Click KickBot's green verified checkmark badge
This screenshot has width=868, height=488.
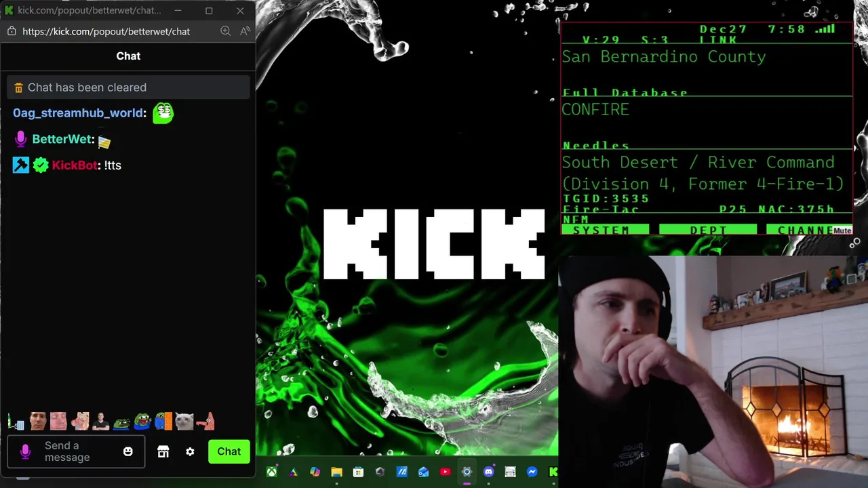[x=41, y=165]
